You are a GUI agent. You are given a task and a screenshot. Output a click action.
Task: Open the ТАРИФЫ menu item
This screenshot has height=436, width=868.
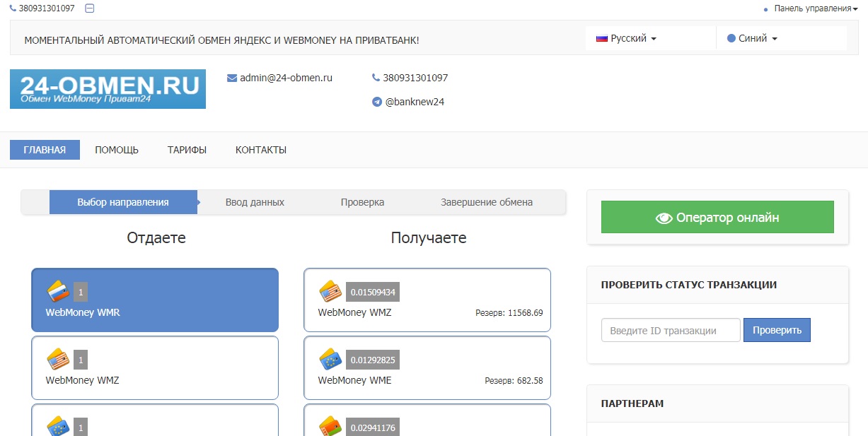point(187,150)
